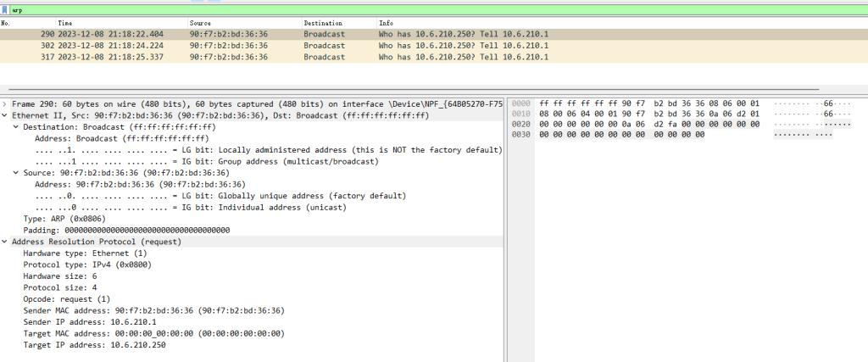Click the arp display filter field
Screen dimensions: 868x362
(x=339, y=9)
